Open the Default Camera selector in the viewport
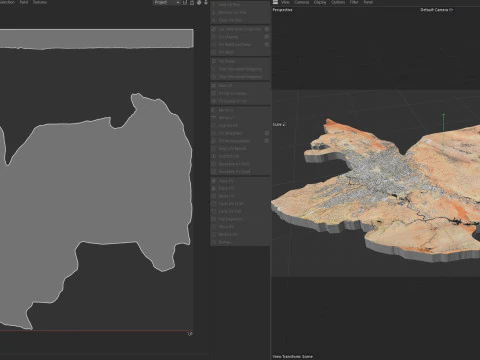The height and width of the screenshot is (360, 480). click(436, 10)
